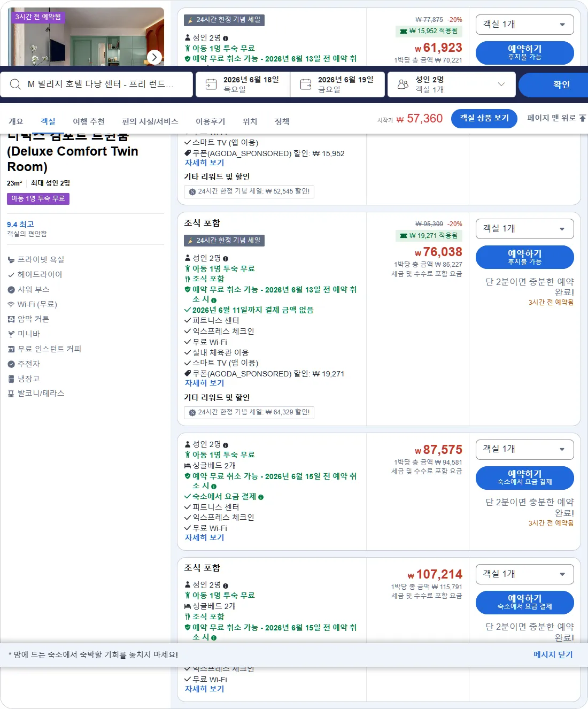588x709 pixels.
Task: Open 자세히 보기 in the ₩76,038 offer
Action: click(204, 383)
